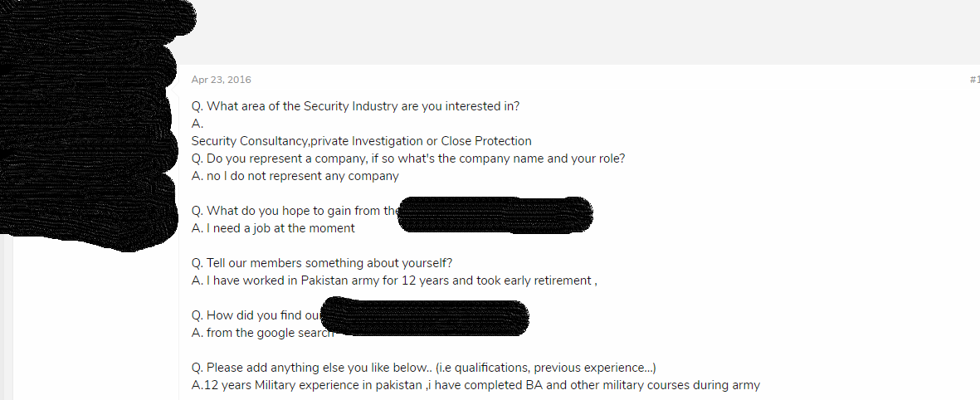Screen dimensions: 980x400
Task: Click the answer 'no I do not represent any company'
Action: pos(295,176)
